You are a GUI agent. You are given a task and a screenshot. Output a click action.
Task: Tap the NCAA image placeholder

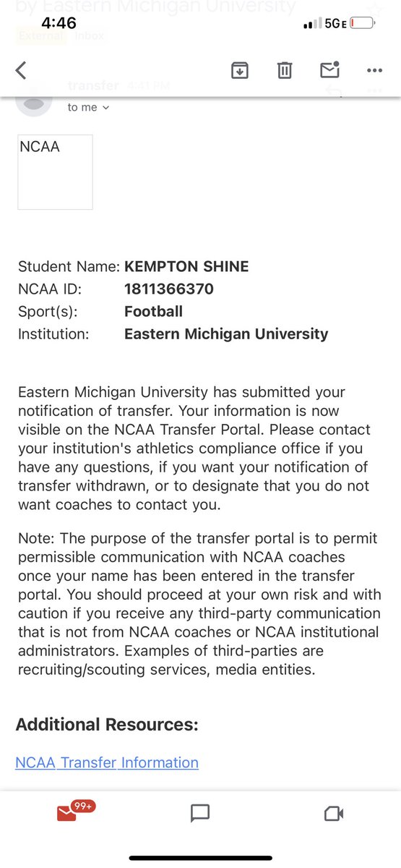(55, 172)
